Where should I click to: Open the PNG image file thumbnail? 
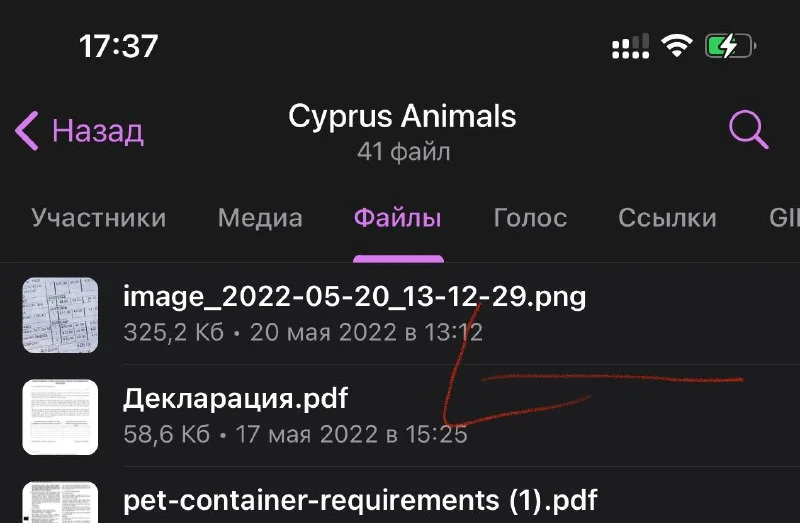point(60,315)
